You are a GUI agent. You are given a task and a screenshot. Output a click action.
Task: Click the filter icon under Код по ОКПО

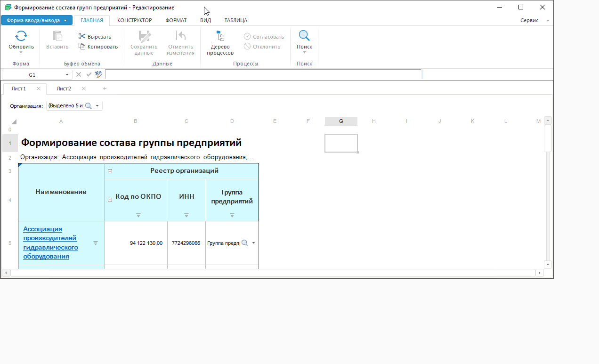click(138, 215)
